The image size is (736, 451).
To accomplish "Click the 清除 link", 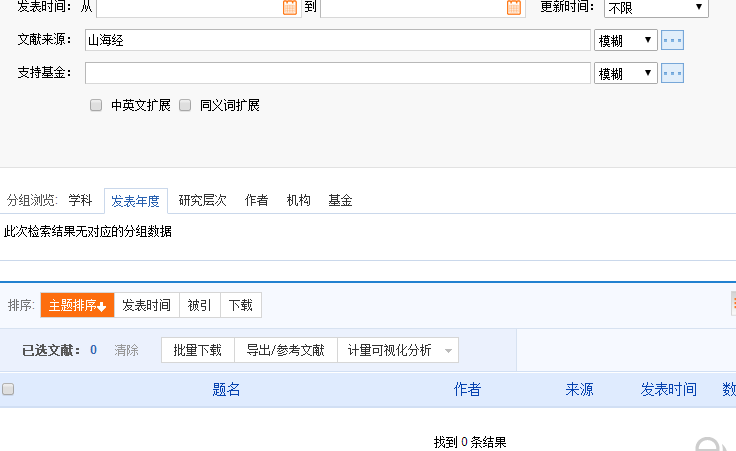I will 126,350.
